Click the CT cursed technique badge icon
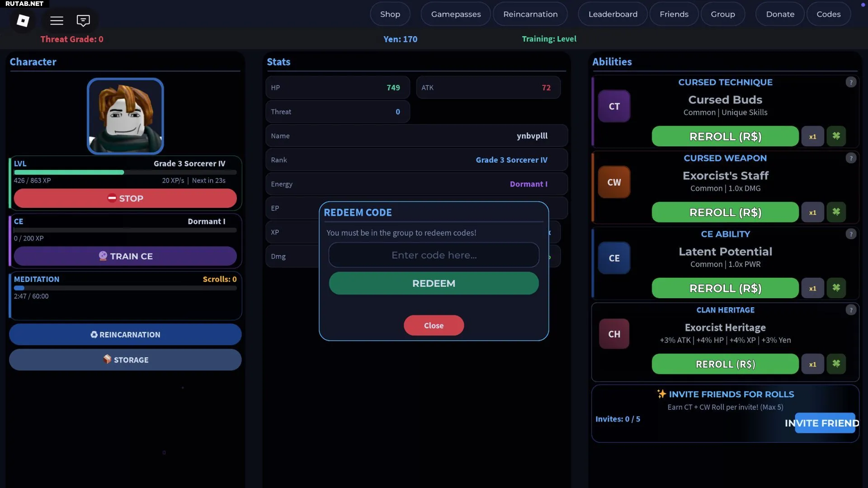868x488 pixels. click(614, 106)
